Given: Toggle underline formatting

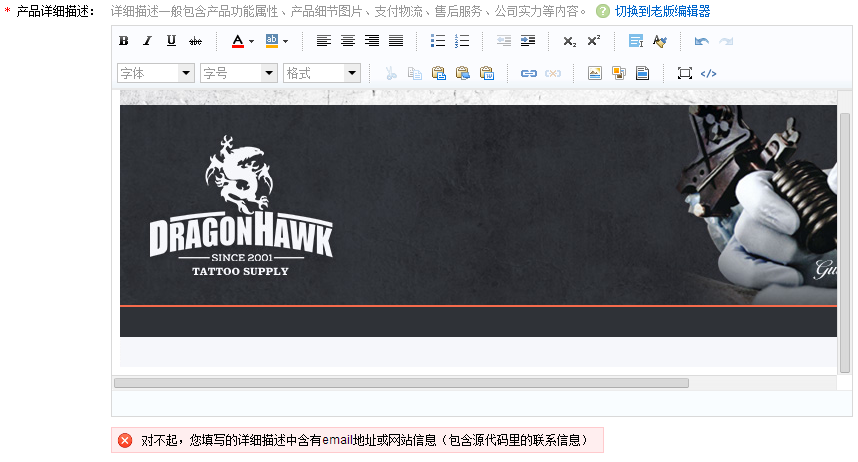Looking at the screenshot, I should pyautogui.click(x=171, y=41).
